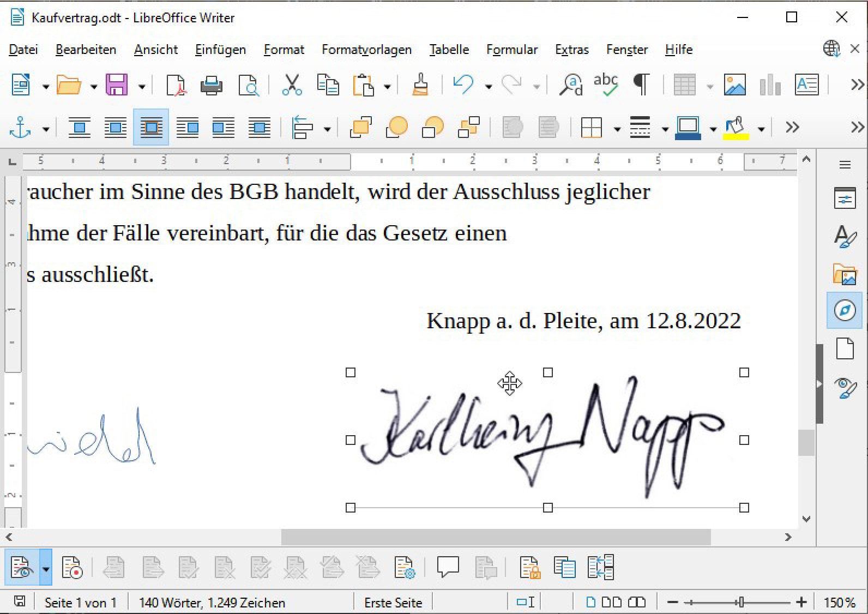Expand the Paste dropdown arrow

click(387, 86)
